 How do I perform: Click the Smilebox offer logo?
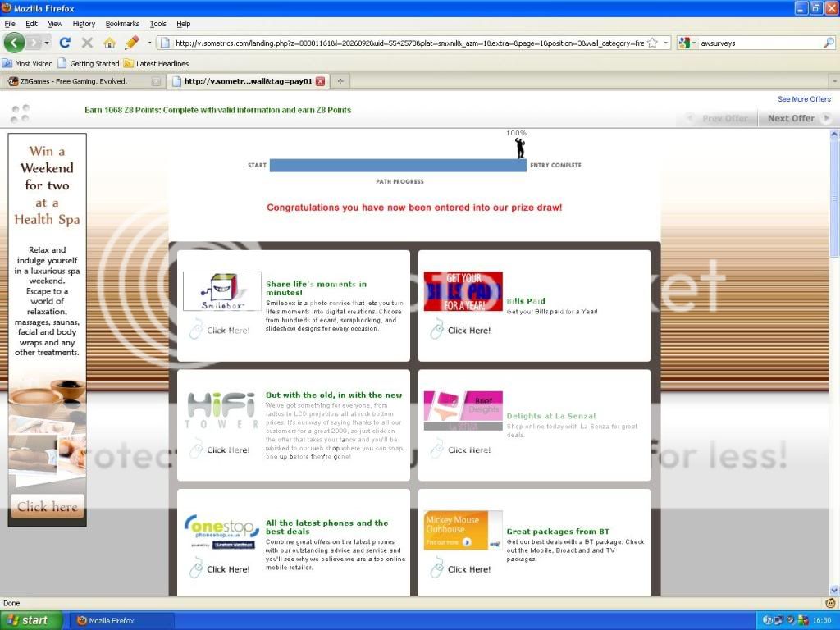[221, 291]
